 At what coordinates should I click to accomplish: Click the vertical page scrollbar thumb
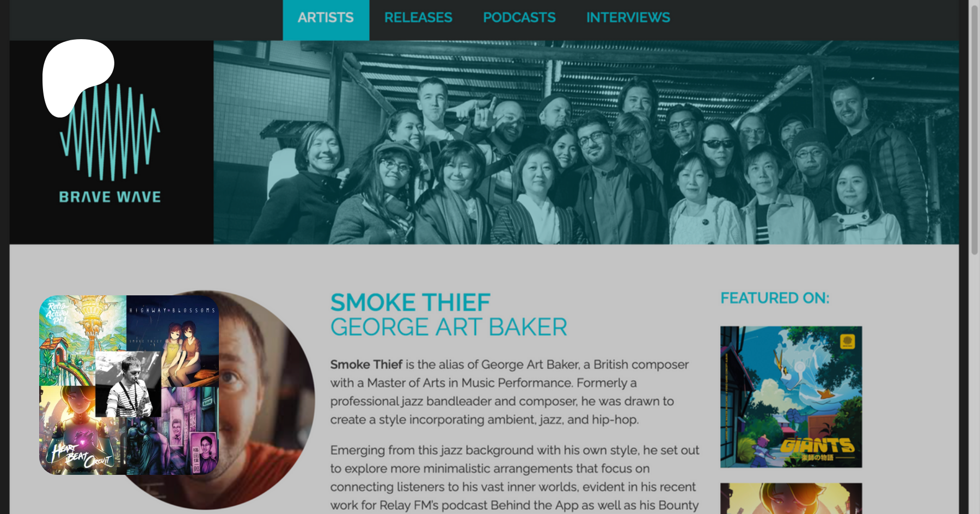pyautogui.click(x=975, y=128)
